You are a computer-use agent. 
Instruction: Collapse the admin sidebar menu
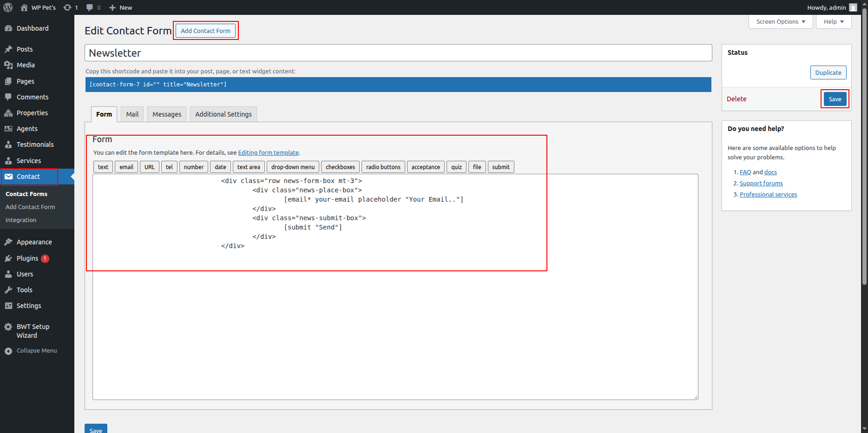point(36,351)
